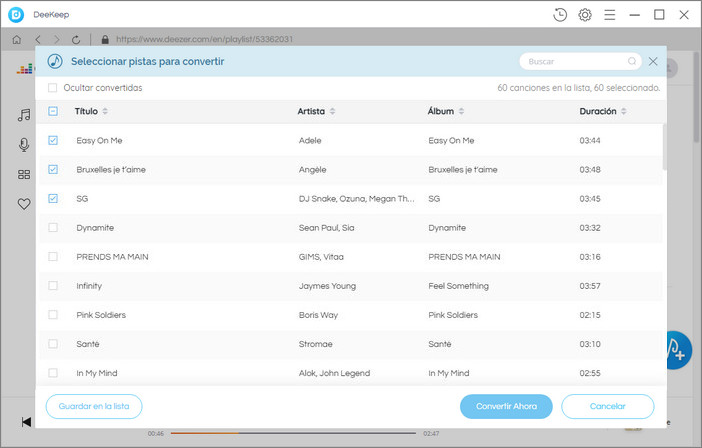Toggle the select-all header checkbox
The width and height of the screenshot is (702, 448).
[x=53, y=111]
